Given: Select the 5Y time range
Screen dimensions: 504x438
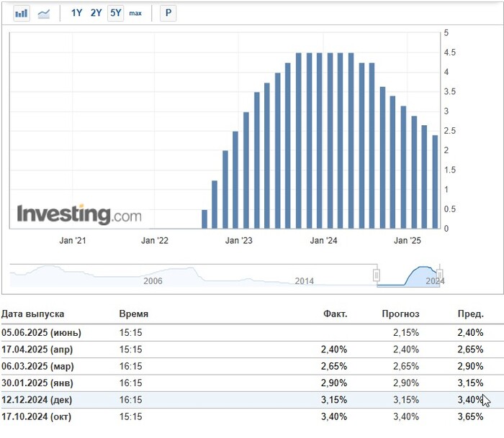Looking at the screenshot, I should point(115,13).
